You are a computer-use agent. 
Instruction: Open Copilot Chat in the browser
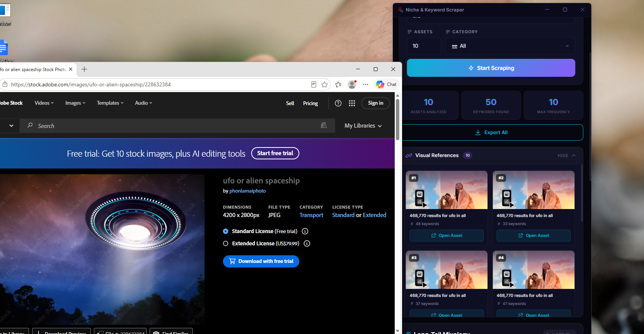(386, 84)
